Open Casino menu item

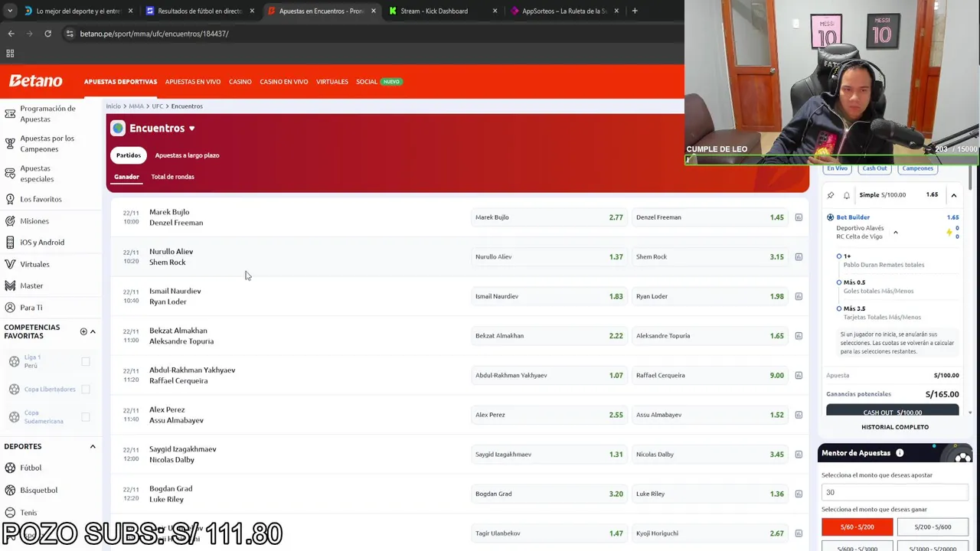(240, 82)
